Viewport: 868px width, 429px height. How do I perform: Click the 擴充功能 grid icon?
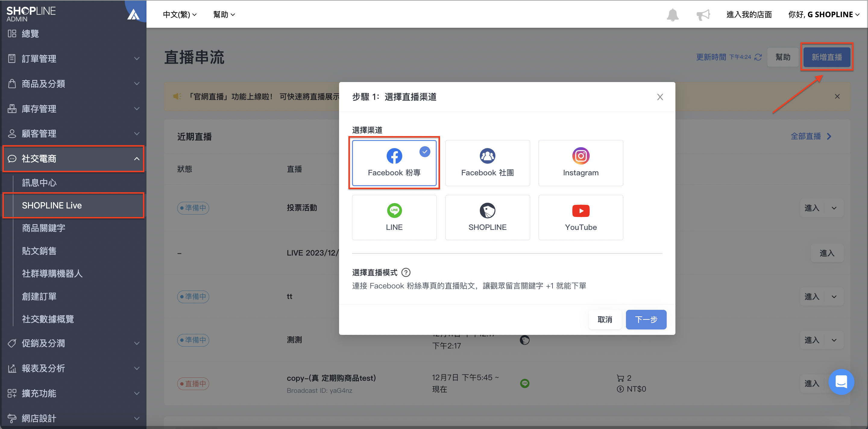[12, 393]
